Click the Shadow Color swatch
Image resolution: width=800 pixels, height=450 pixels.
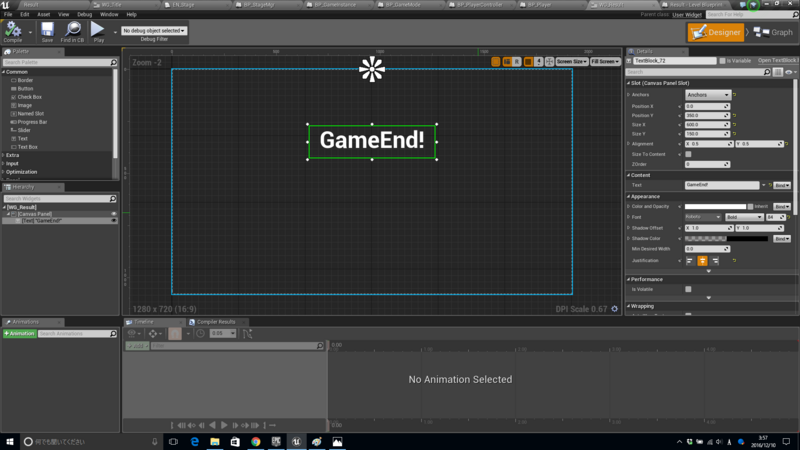tap(726, 238)
